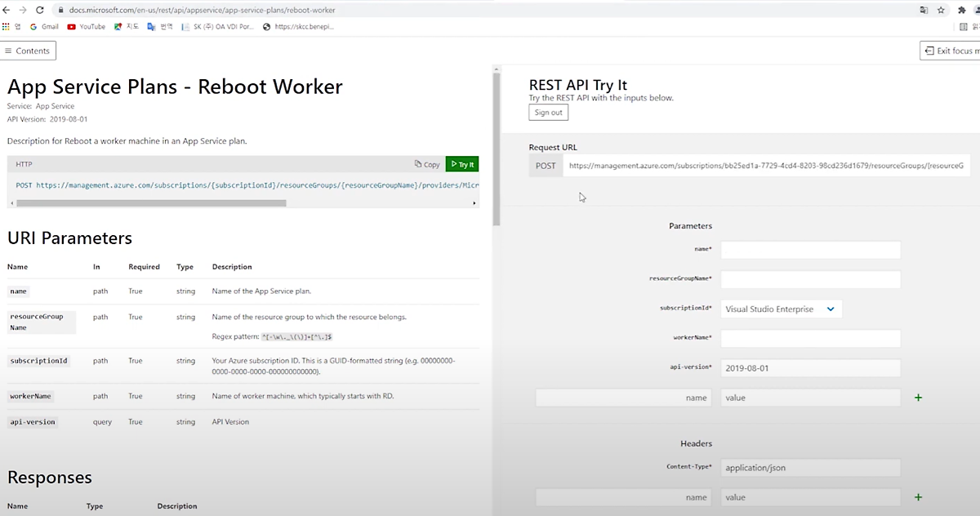Open the Gmail bookmark
Viewport: 980px width, 516px height.
click(44, 26)
